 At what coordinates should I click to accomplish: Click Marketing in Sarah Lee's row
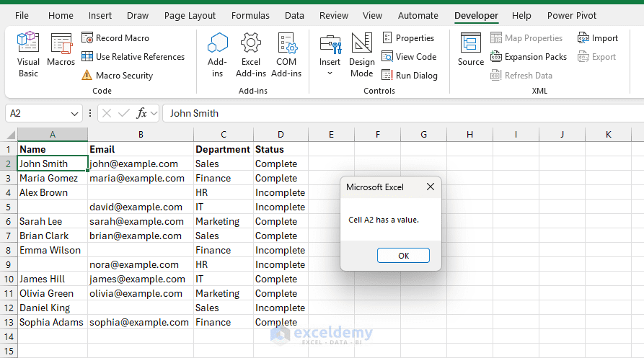pyautogui.click(x=224, y=221)
